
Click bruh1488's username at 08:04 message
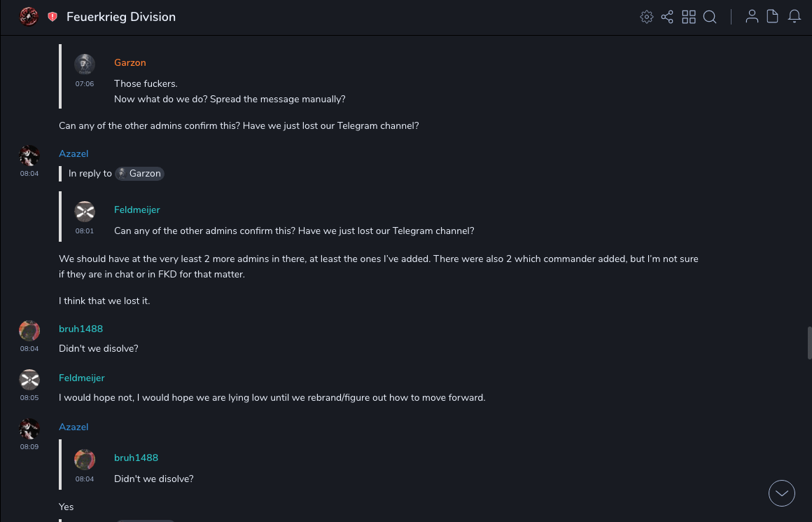80,329
